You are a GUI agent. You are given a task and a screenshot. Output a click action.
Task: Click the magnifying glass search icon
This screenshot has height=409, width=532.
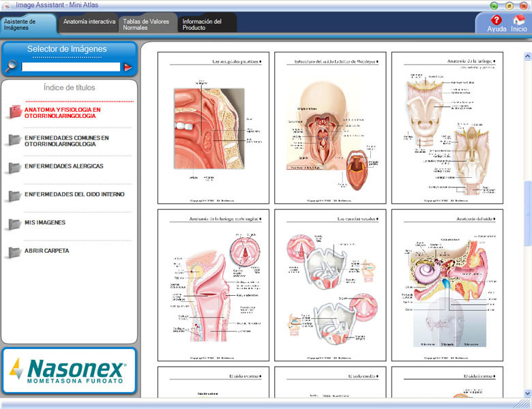point(11,66)
